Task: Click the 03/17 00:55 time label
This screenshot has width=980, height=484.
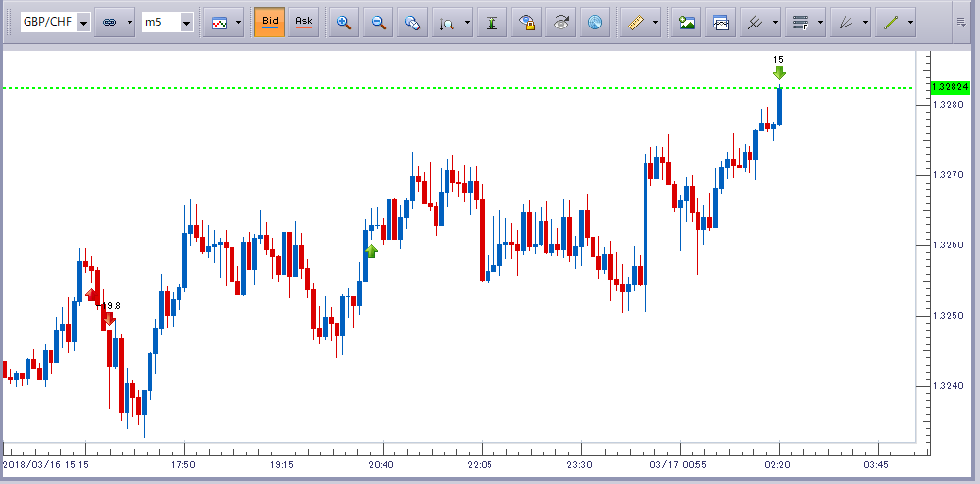Action: point(678,465)
